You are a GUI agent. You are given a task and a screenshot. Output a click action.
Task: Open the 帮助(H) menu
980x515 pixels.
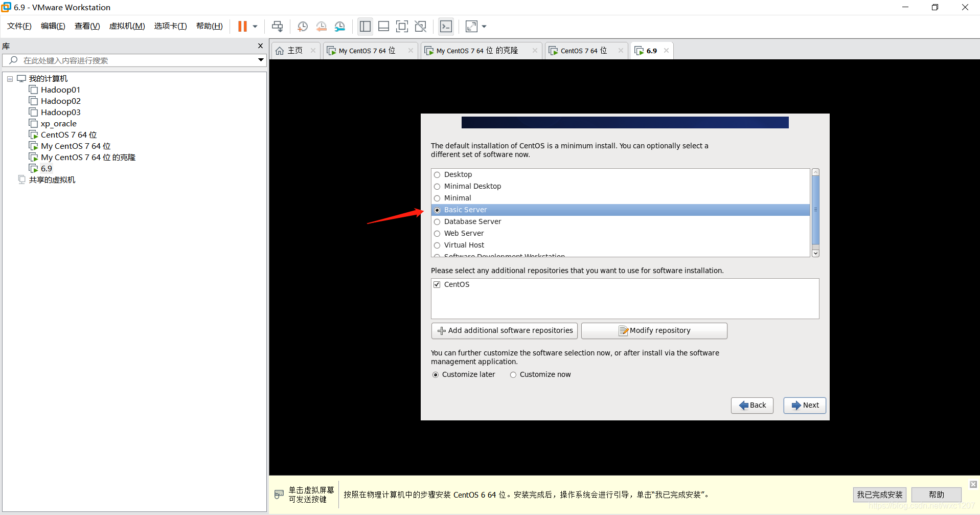tap(210, 26)
